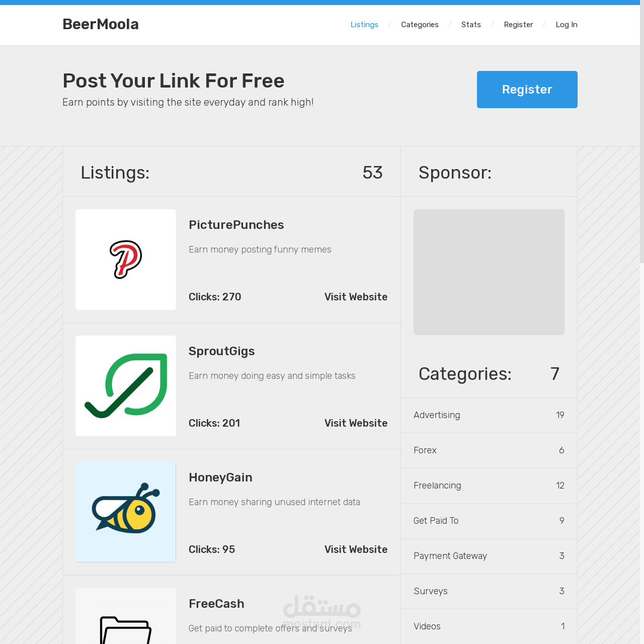Screen dimensions: 644x644
Task: Click the page vertical scrollbar
Action: [641, 131]
